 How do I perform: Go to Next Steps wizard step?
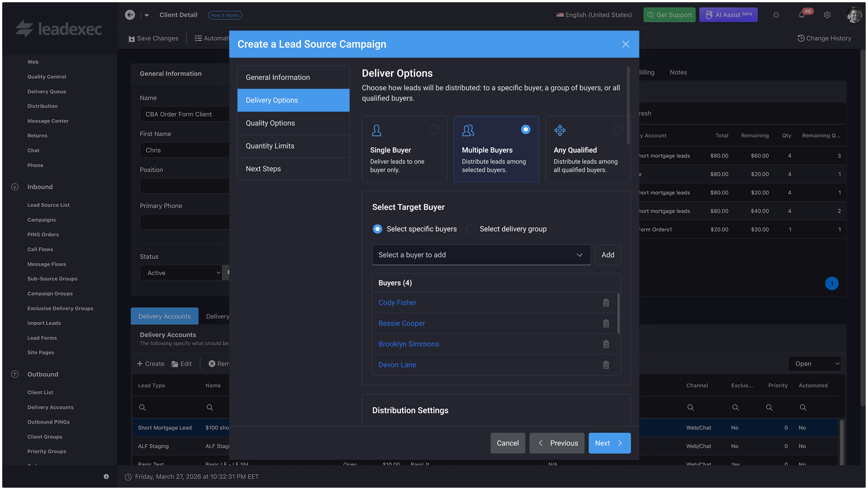coord(293,169)
